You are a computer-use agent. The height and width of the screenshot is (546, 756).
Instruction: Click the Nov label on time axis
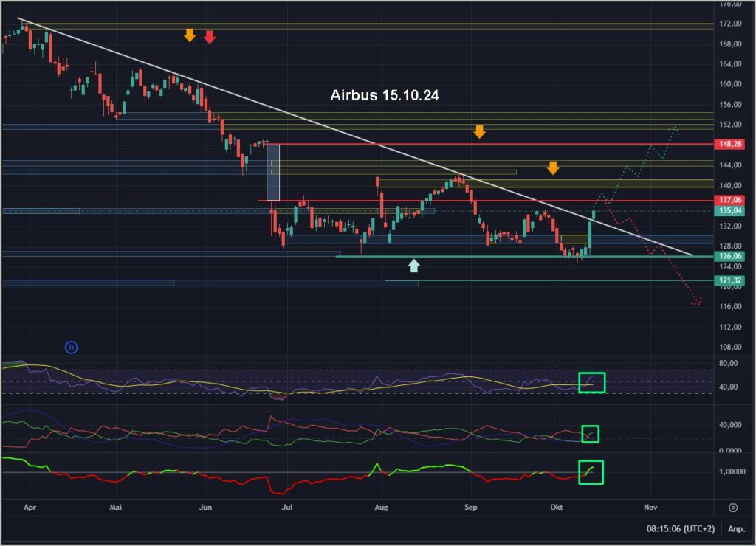(x=650, y=508)
